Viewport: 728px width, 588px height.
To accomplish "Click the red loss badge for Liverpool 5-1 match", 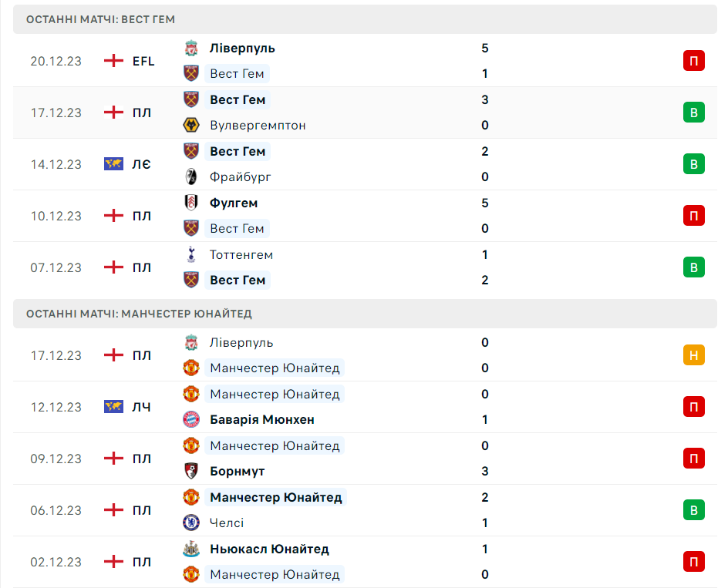I will tap(693, 61).
